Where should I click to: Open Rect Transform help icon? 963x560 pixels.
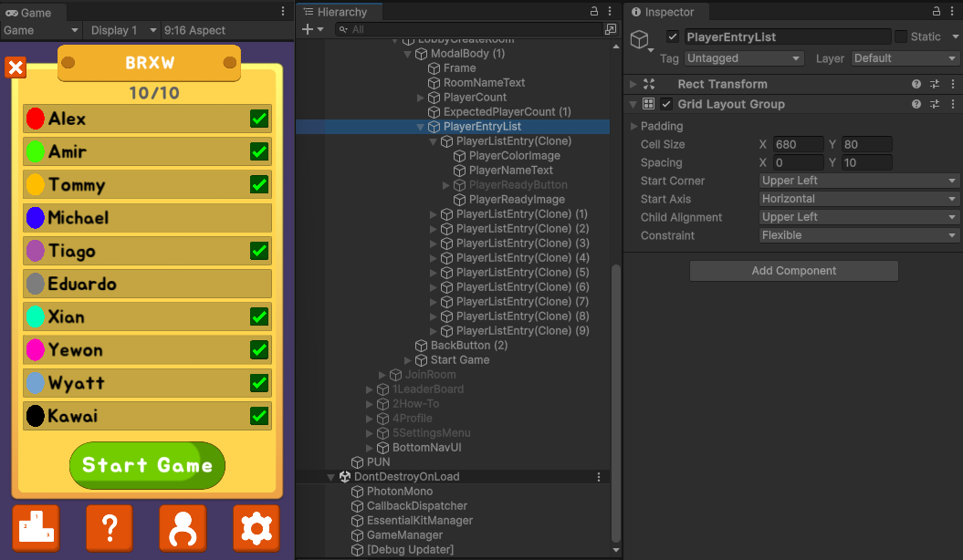pyautogui.click(x=916, y=84)
